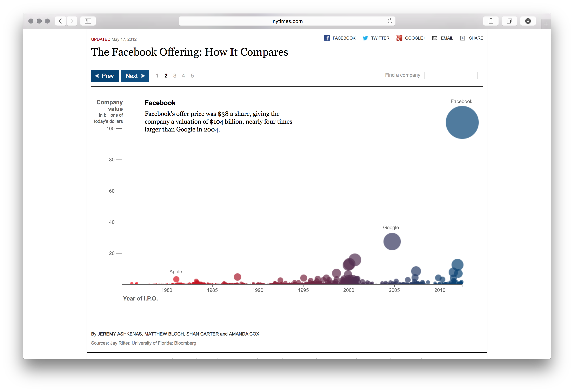574x392 pixels.
Task: Click the Find a company search field
Action: [451, 75]
